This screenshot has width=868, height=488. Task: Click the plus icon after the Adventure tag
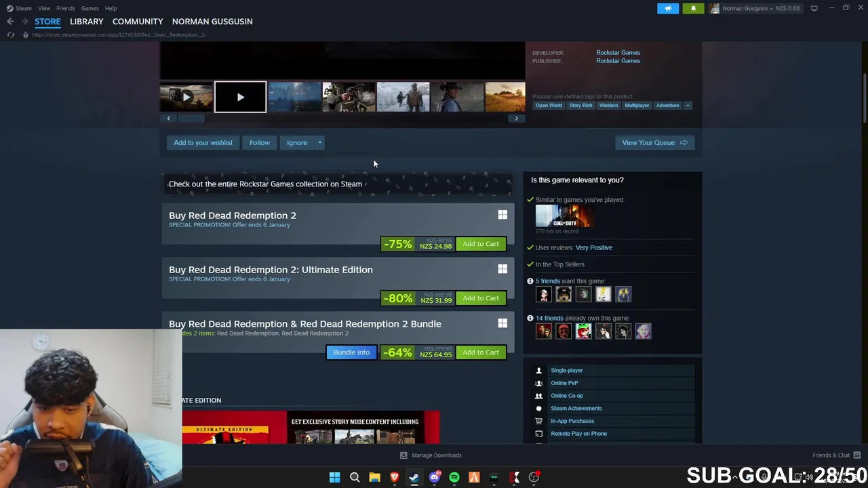[x=688, y=105]
